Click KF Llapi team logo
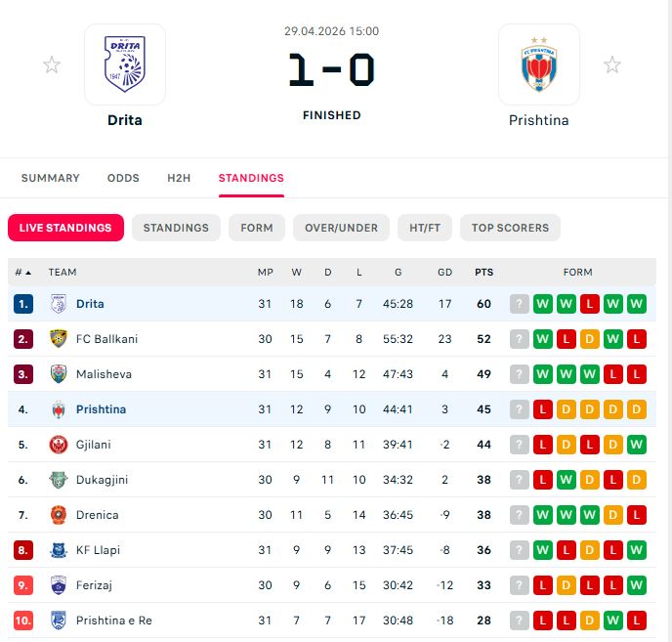This screenshot has height=642, width=672. point(59,550)
